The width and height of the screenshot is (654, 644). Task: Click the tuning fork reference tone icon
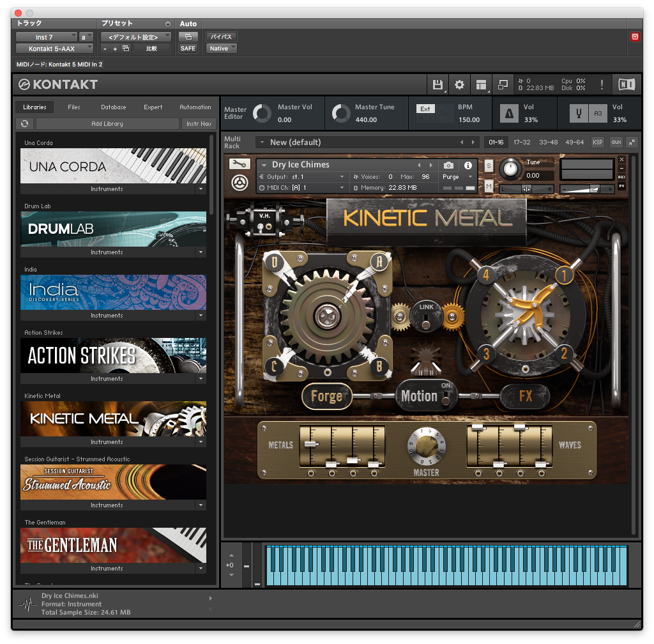[579, 113]
